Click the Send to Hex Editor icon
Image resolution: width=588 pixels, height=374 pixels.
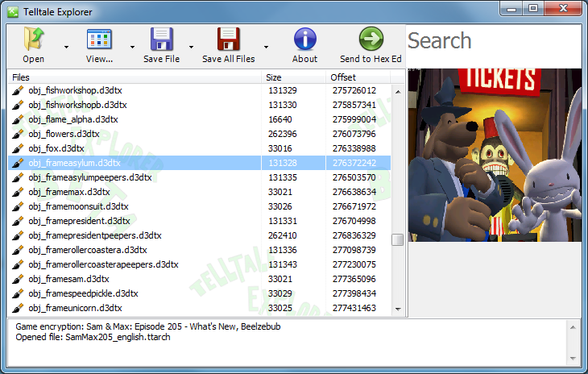point(371,39)
